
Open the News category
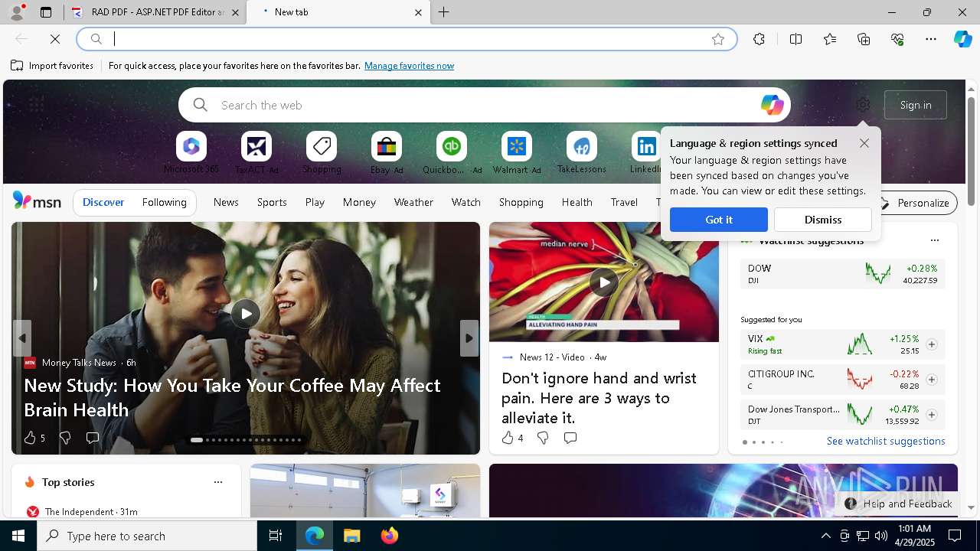[x=226, y=202]
